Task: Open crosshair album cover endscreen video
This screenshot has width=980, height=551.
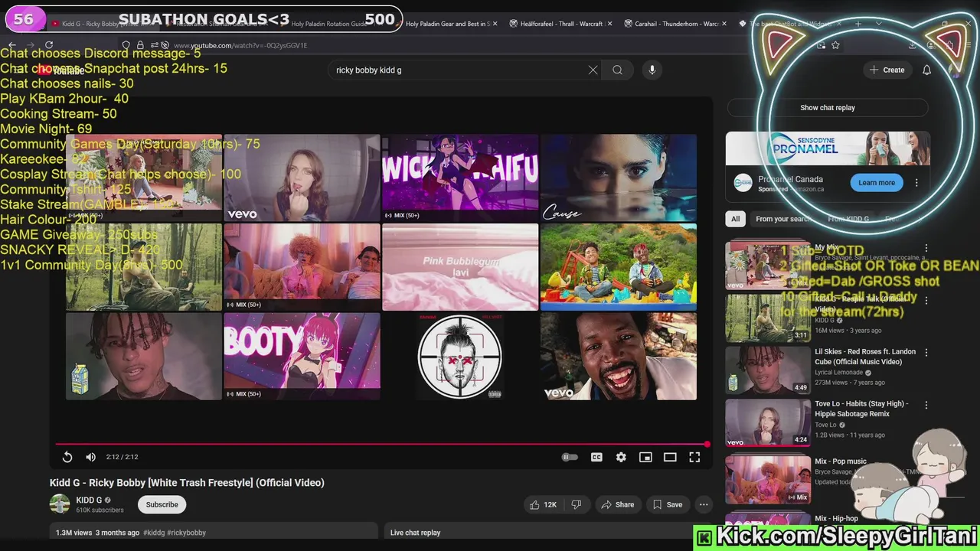Action: click(x=460, y=356)
